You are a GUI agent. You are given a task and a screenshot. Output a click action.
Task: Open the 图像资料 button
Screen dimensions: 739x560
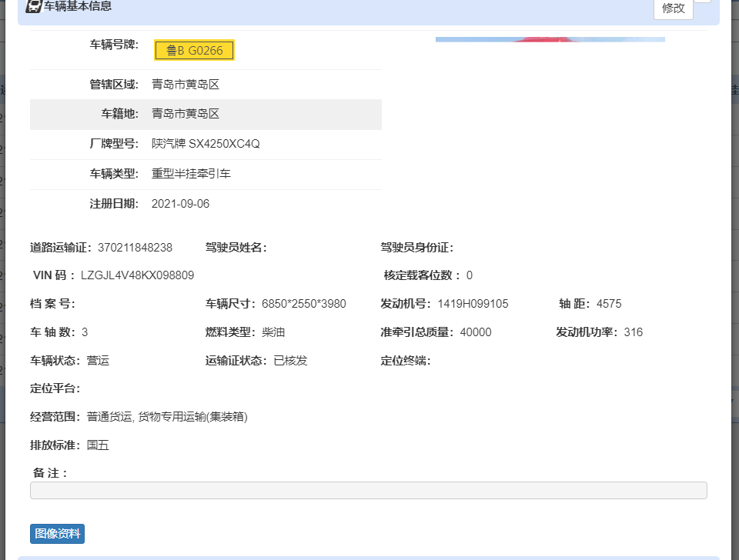(57, 533)
